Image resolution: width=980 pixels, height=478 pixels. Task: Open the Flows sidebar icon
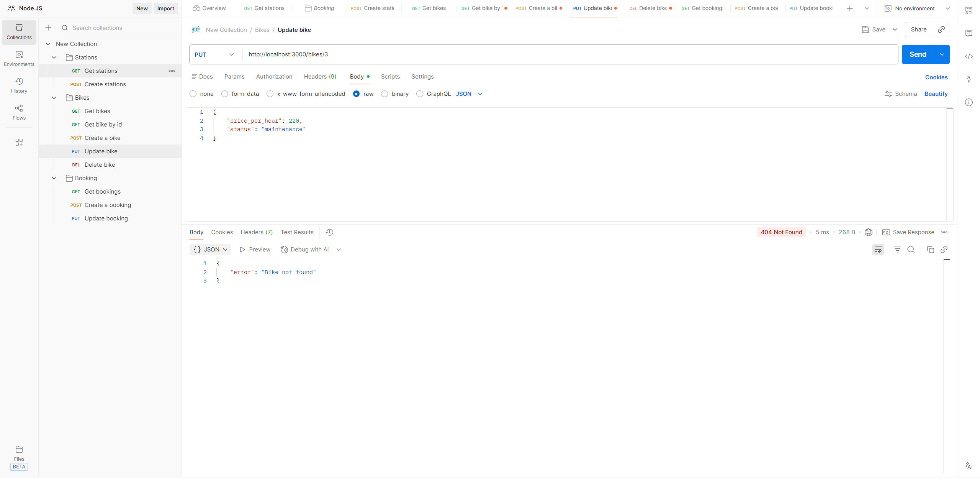click(19, 112)
